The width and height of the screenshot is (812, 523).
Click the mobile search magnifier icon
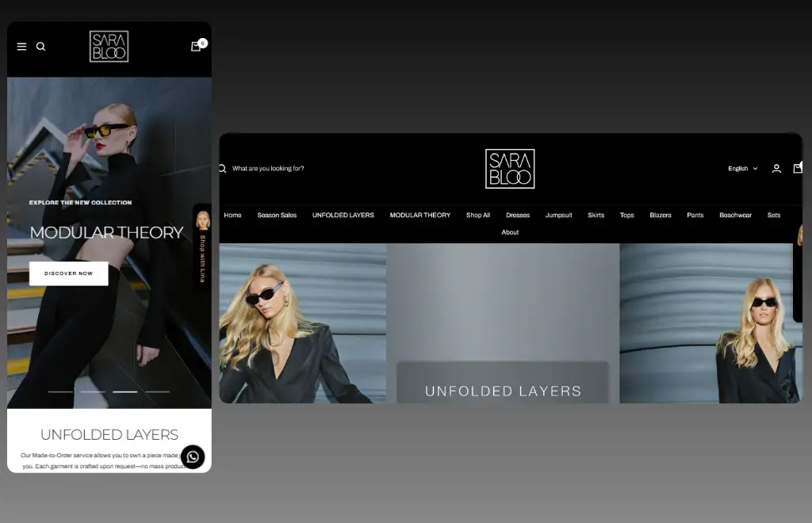click(x=40, y=47)
